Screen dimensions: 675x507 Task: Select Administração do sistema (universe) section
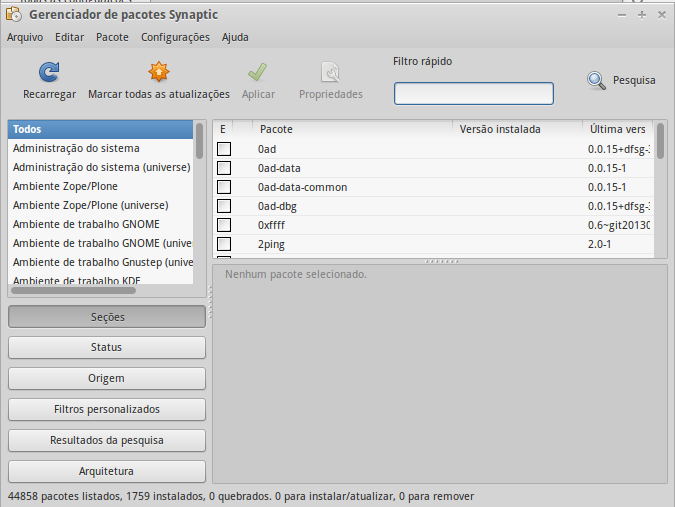(100, 167)
